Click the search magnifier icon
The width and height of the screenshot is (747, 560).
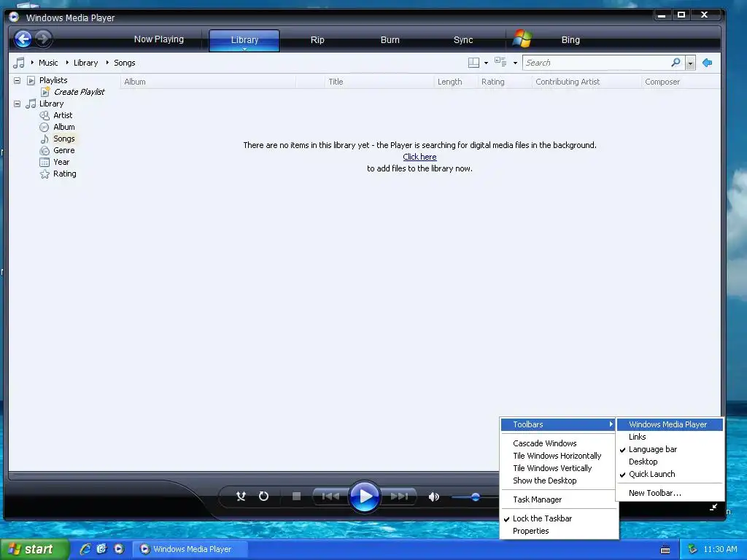676,63
